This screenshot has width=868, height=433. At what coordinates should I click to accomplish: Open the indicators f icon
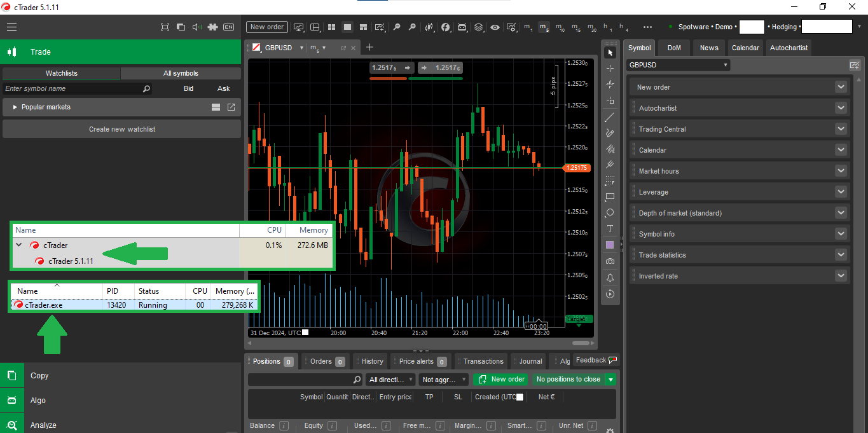(446, 27)
